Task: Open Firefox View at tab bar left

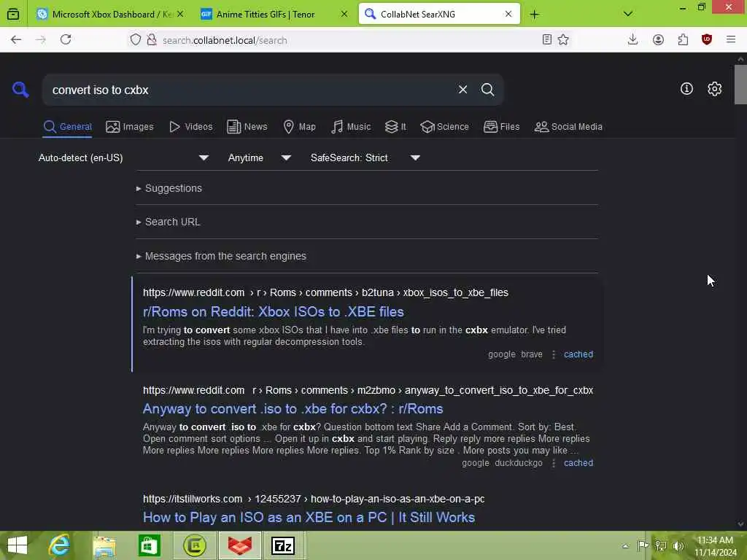Action: click(x=13, y=15)
